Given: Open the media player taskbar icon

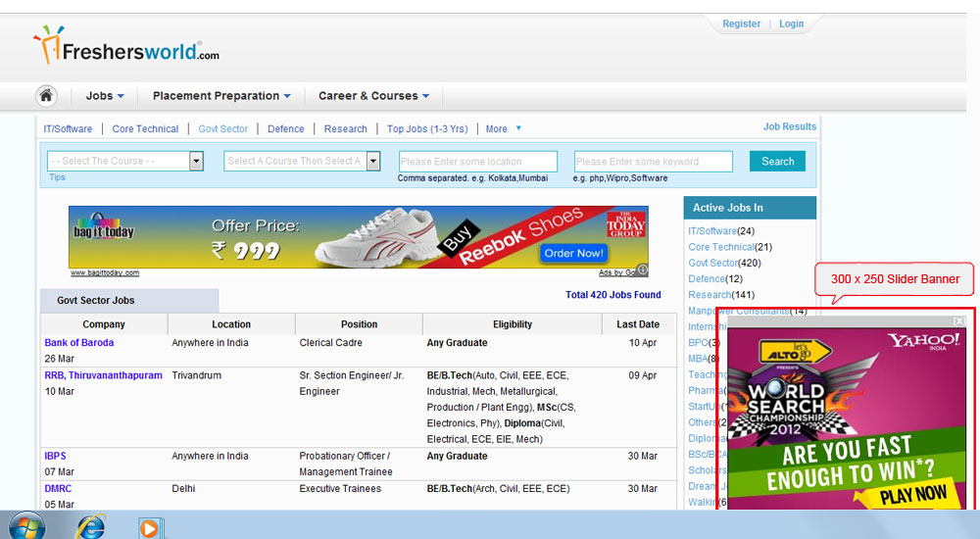Looking at the screenshot, I should [150, 528].
